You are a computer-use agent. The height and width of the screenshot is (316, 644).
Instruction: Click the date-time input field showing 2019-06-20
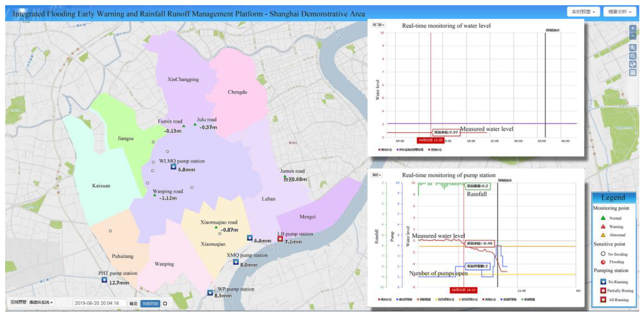click(99, 303)
